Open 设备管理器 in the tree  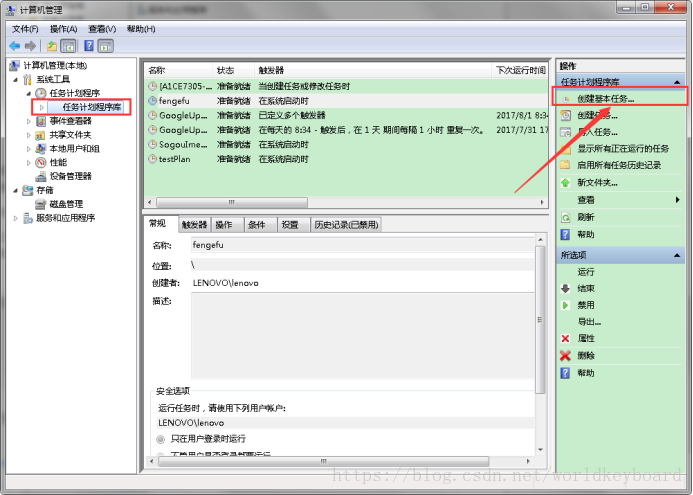(70, 176)
